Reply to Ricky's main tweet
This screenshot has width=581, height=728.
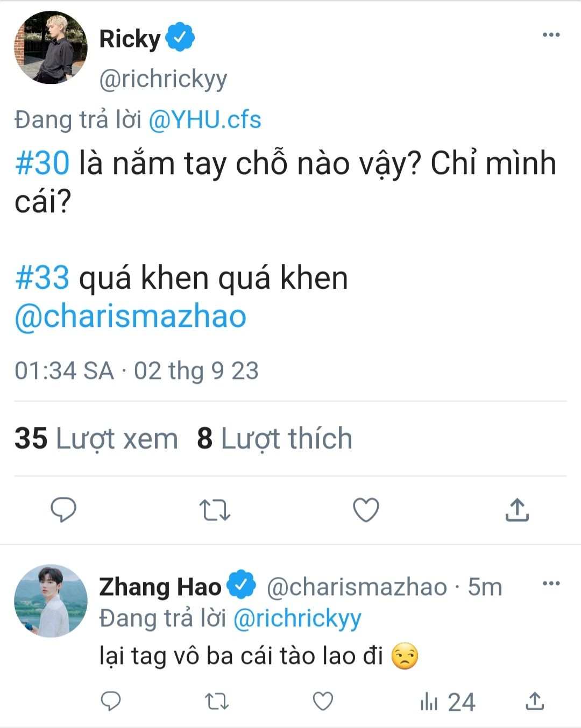63,510
